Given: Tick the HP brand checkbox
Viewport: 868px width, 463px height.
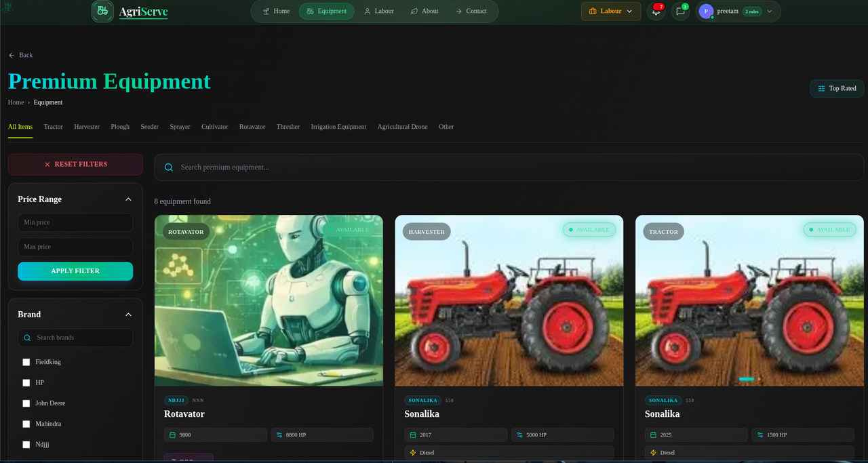Looking at the screenshot, I should pos(26,383).
